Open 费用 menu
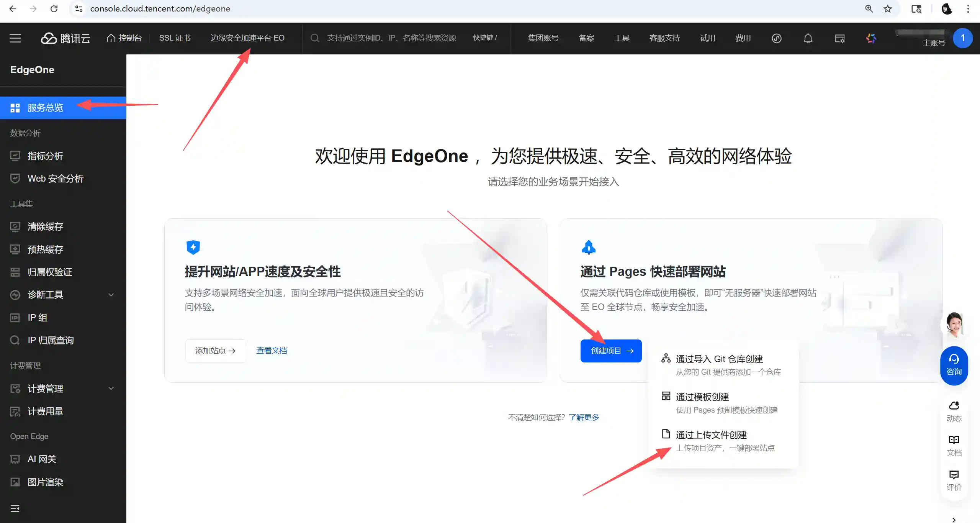 coord(743,38)
